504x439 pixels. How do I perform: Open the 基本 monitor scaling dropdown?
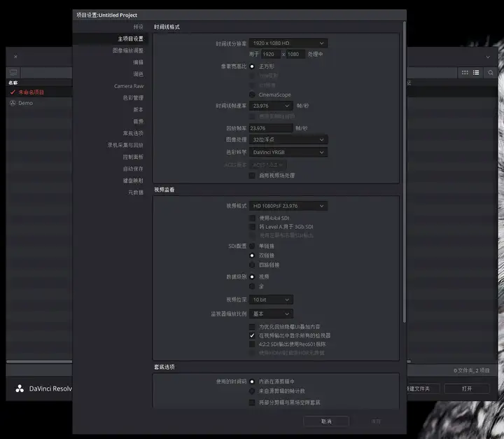(x=271, y=314)
